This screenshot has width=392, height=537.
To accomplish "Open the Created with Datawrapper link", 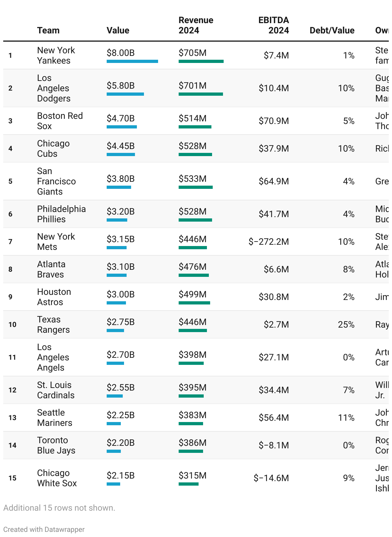I will (x=44, y=529).
